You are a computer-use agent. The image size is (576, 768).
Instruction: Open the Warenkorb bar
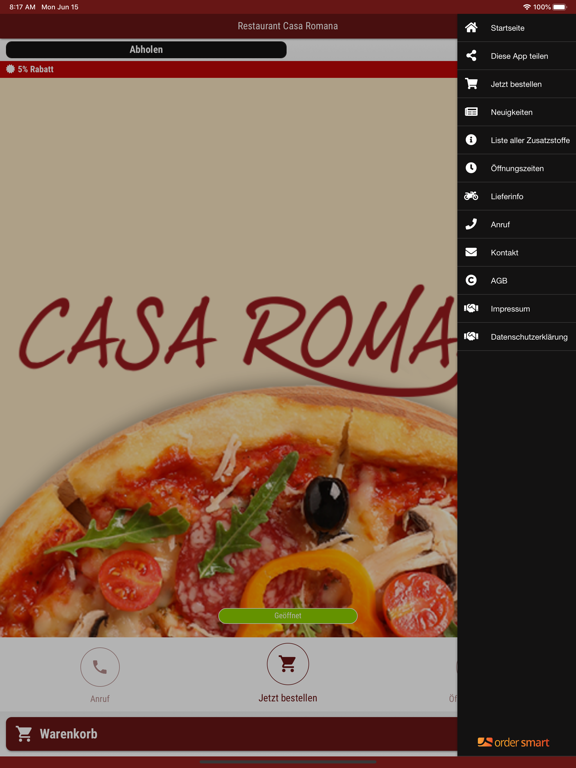pos(232,734)
